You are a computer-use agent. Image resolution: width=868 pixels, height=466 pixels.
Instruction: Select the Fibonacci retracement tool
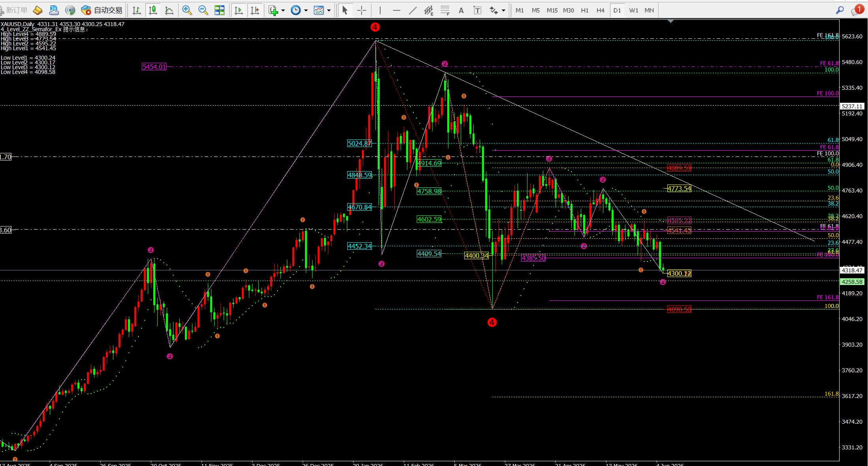445,10
